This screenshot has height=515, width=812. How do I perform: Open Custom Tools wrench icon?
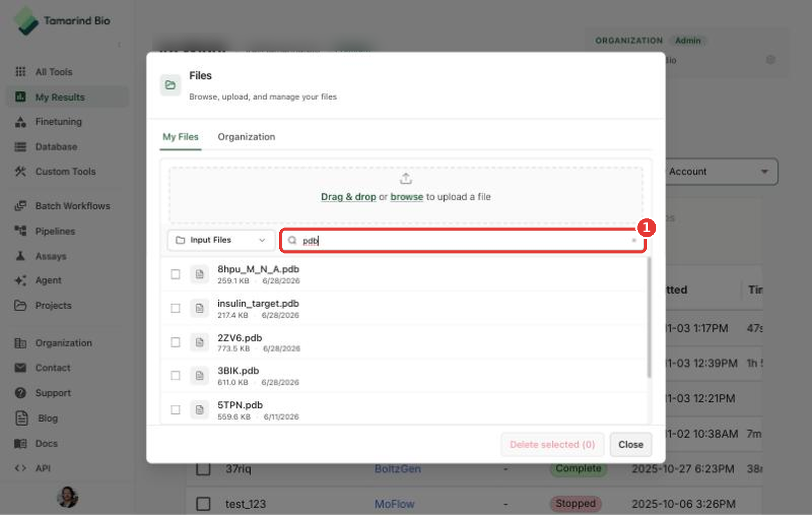click(20, 172)
